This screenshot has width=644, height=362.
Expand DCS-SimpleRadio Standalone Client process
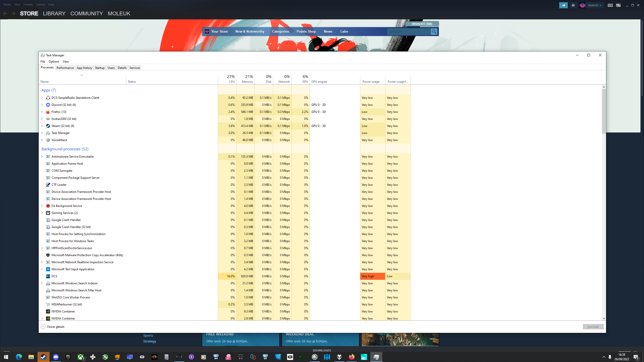[42, 98]
